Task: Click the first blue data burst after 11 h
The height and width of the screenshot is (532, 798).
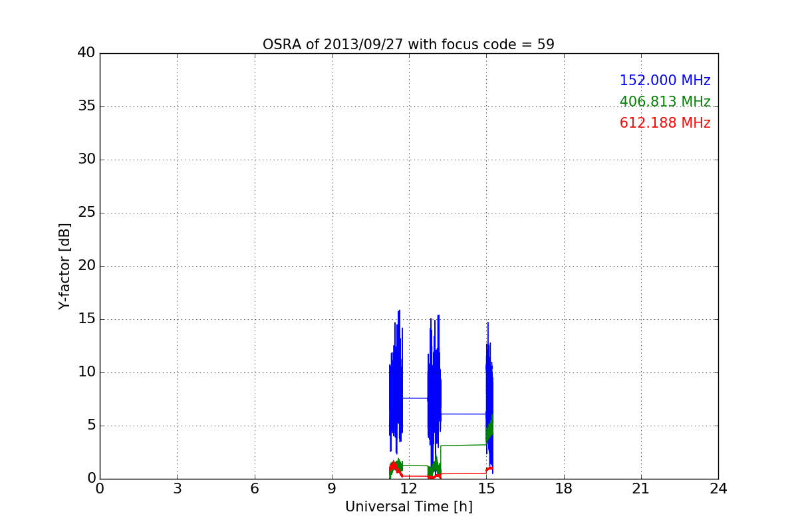Action: tap(396, 382)
